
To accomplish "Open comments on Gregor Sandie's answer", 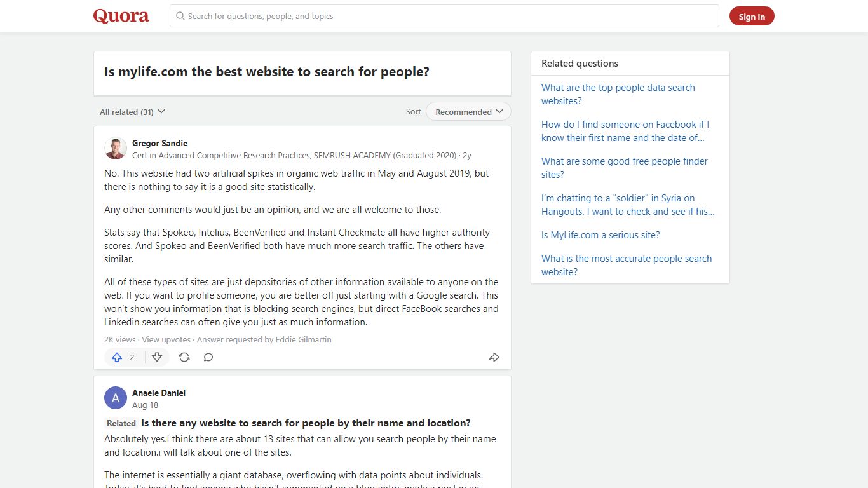I will pyautogui.click(x=208, y=357).
